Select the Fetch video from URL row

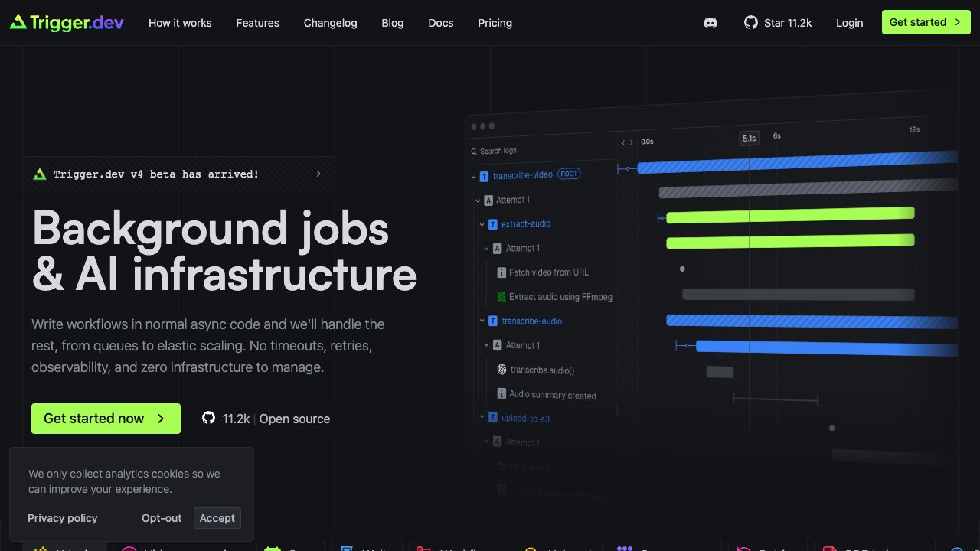click(549, 272)
